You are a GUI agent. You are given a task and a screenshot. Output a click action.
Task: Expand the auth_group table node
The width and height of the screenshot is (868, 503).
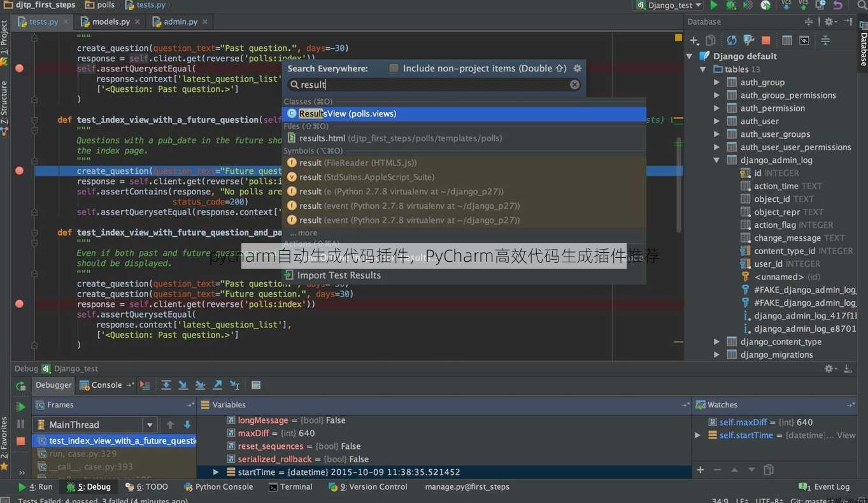[716, 82]
